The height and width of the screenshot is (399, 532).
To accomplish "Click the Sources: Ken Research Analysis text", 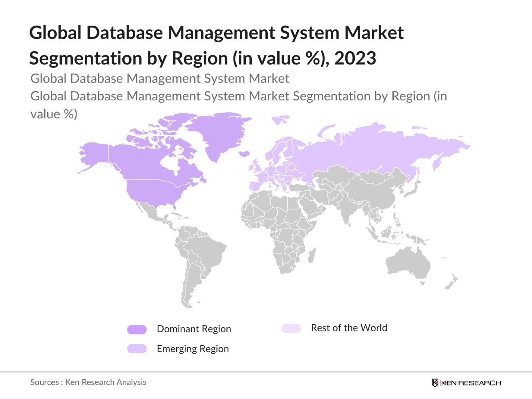I will [88, 382].
